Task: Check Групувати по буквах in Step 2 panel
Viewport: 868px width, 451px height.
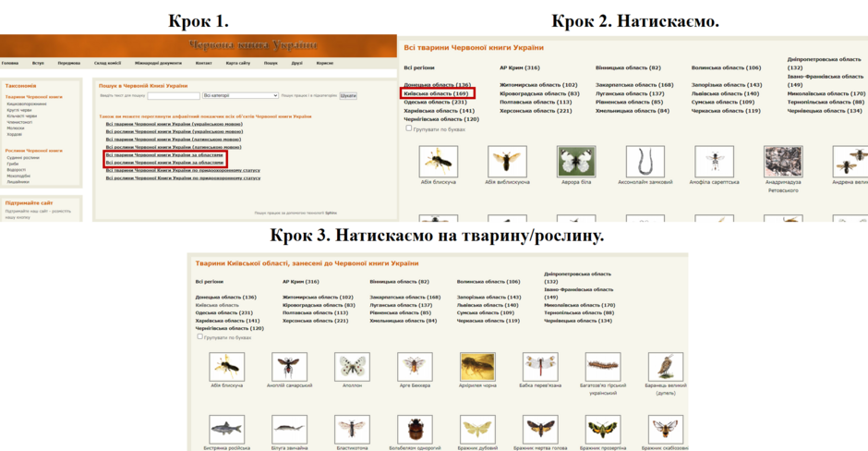Action: coord(408,128)
